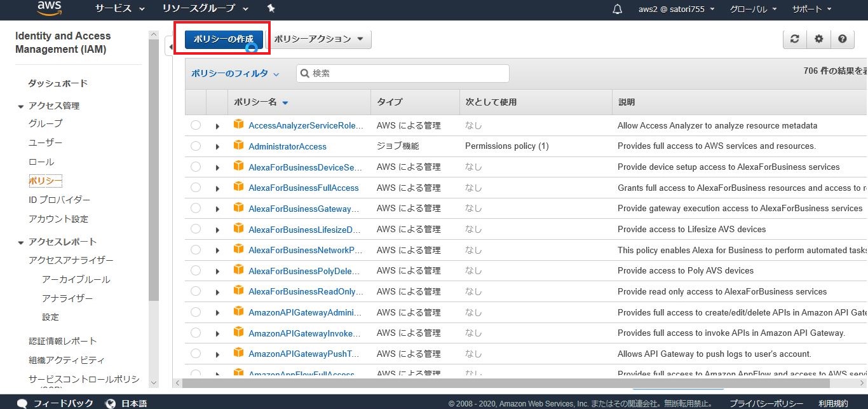
Task: Open the ポリシーアクション dropdown
Action: pyautogui.click(x=319, y=39)
